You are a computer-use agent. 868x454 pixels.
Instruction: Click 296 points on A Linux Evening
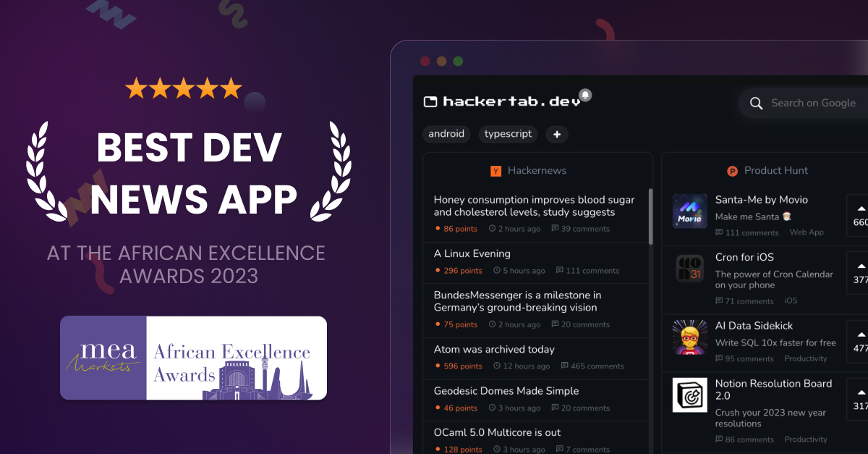pos(459,271)
